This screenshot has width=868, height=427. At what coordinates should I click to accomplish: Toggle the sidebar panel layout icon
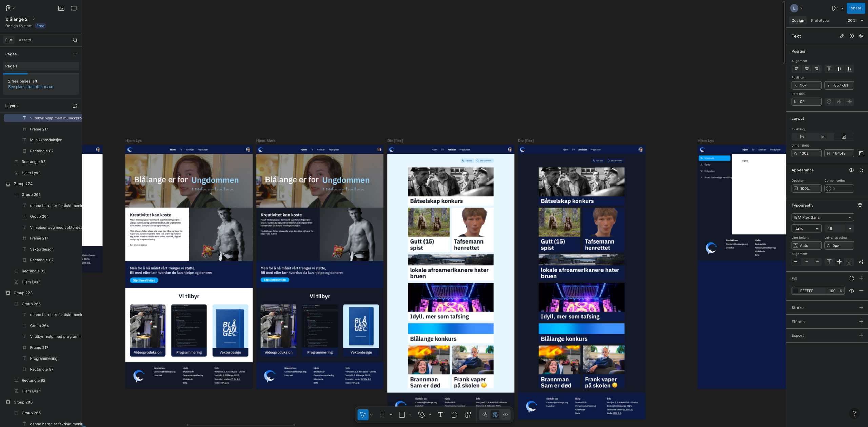(x=74, y=8)
